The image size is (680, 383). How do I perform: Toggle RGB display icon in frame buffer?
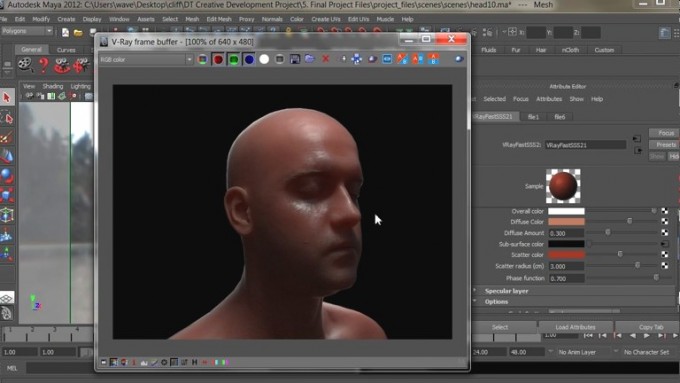tap(202, 59)
